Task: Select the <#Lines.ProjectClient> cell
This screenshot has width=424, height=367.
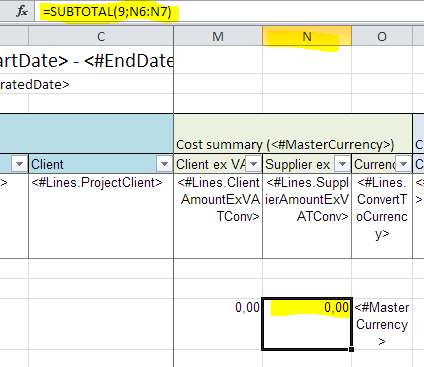Action: [x=101, y=216]
